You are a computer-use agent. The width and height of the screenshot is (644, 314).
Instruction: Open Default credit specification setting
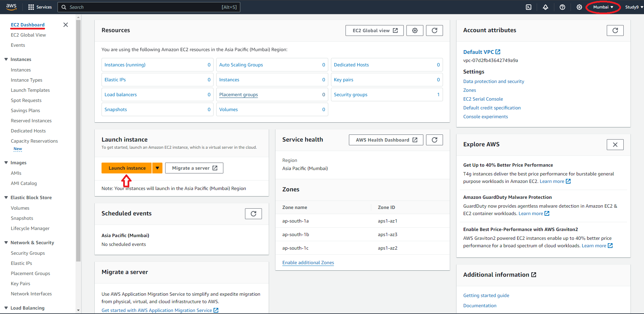point(492,108)
